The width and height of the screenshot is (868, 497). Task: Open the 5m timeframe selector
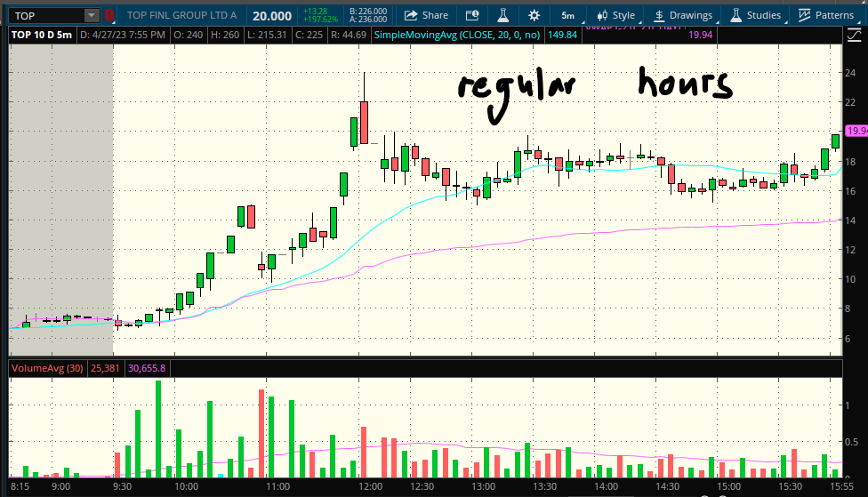click(x=568, y=15)
